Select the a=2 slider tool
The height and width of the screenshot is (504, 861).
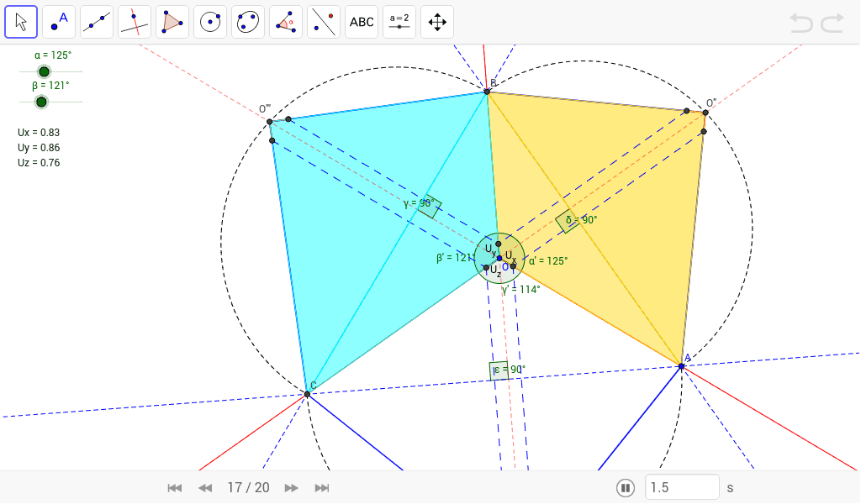(399, 22)
